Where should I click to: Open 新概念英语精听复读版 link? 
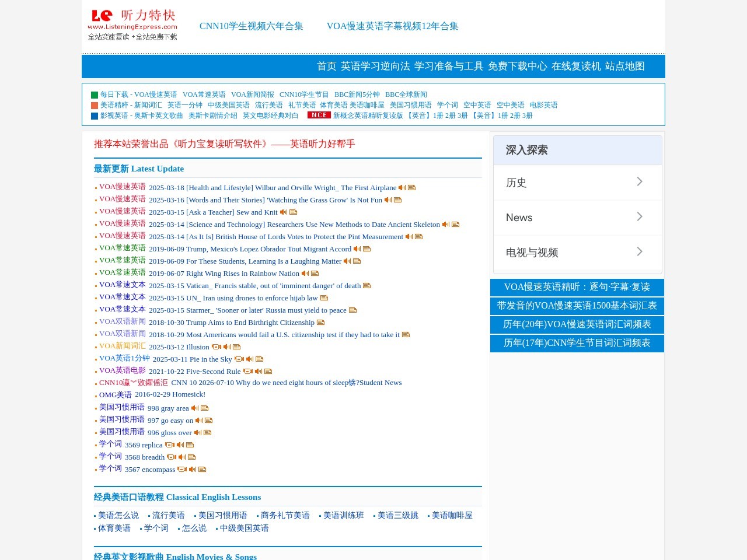pyautogui.click(x=368, y=116)
